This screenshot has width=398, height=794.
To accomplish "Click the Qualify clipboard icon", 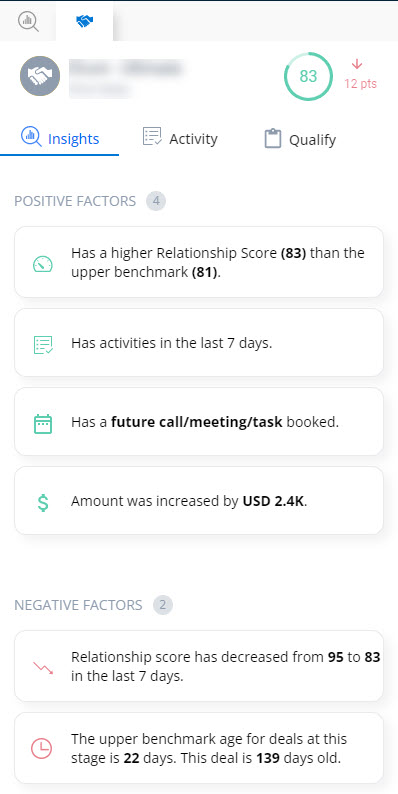I will pyautogui.click(x=273, y=139).
